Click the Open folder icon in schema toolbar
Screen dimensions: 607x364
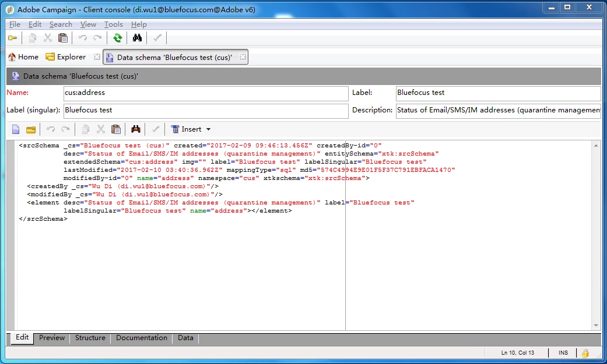[x=31, y=130]
